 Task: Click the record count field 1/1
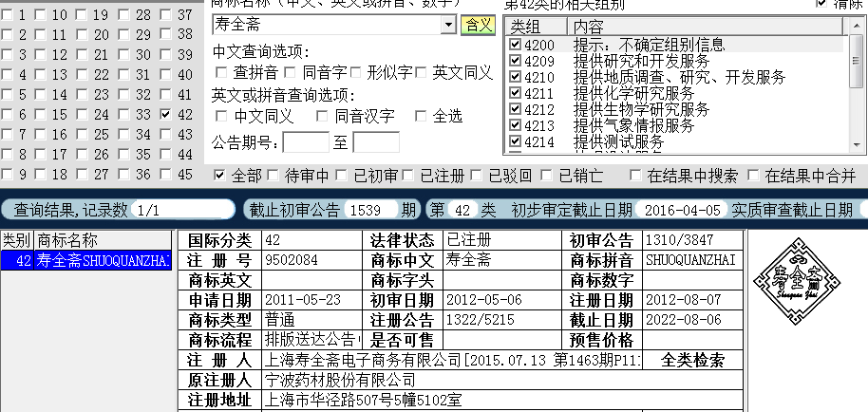pyautogui.click(x=183, y=210)
